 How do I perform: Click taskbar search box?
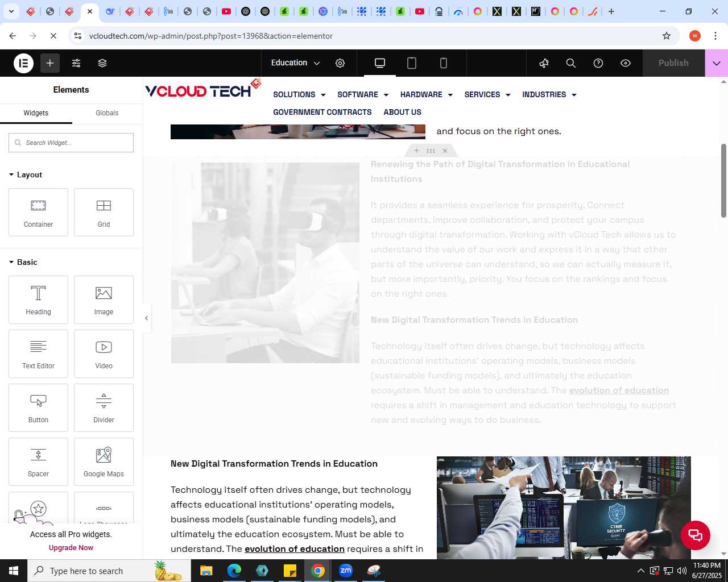[x=109, y=571]
